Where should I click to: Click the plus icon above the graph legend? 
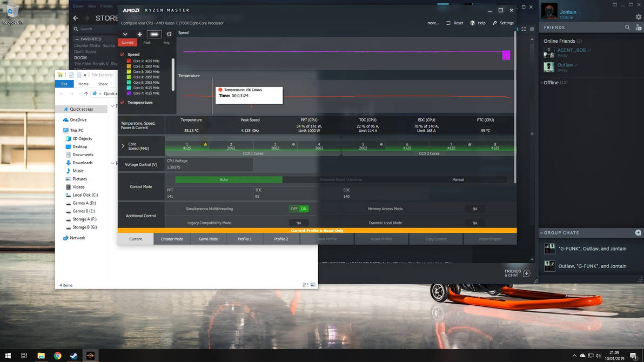click(x=140, y=34)
